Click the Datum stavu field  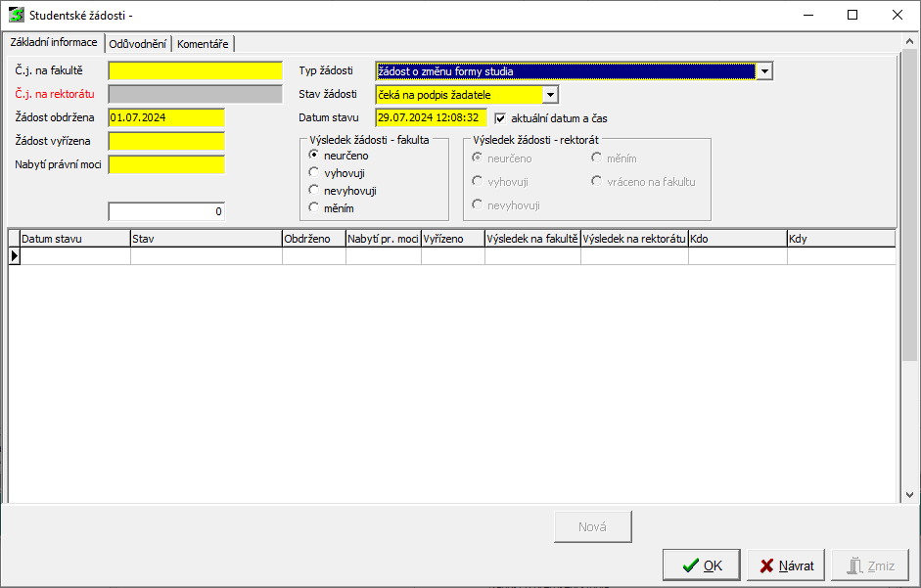(x=431, y=117)
